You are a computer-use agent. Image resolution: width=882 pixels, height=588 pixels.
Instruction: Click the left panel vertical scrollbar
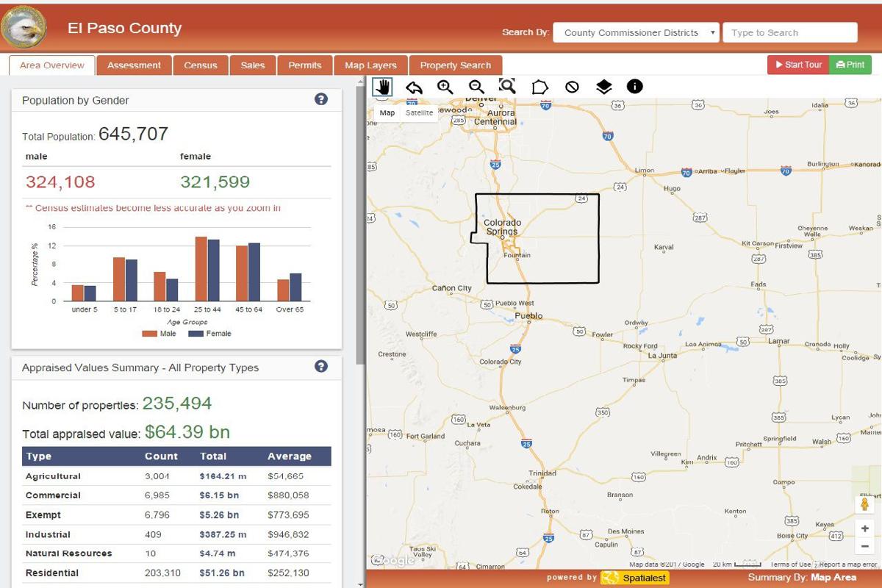pyautogui.click(x=360, y=226)
